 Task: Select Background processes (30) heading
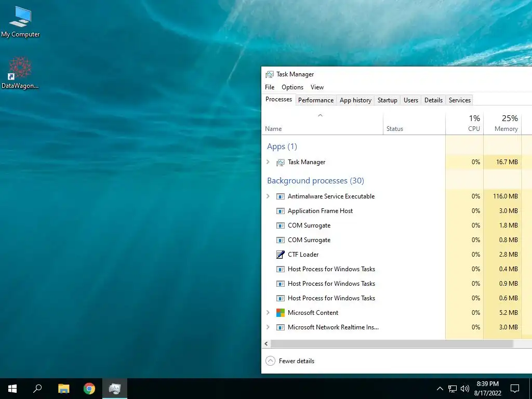coord(315,180)
